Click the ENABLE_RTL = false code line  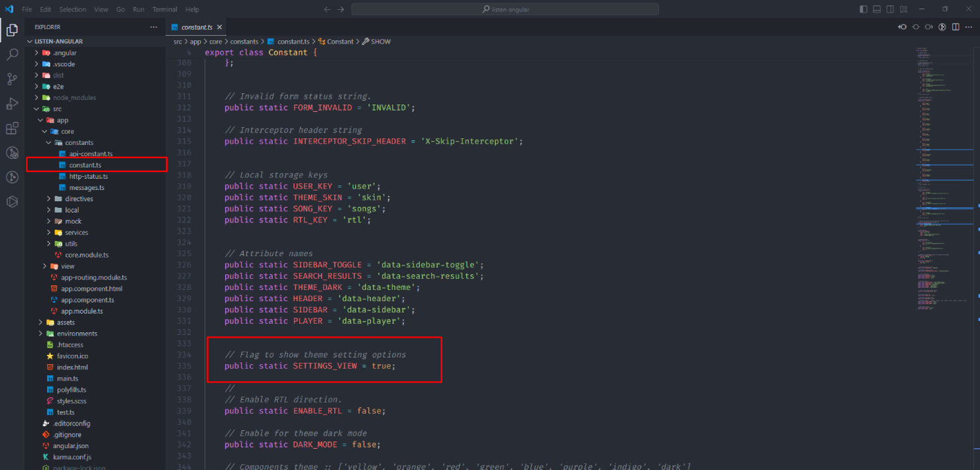click(305, 411)
